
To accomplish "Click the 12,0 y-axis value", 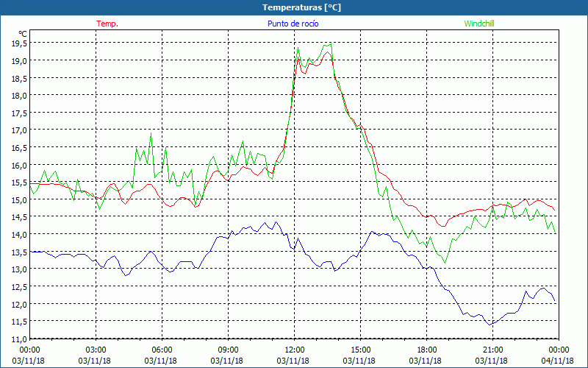I will (19, 305).
